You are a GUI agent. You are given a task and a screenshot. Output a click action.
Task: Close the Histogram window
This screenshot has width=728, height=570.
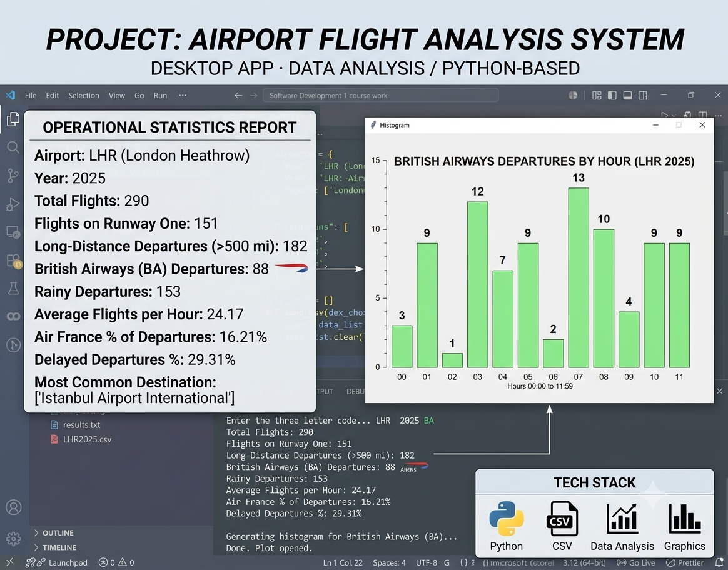tap(702, 125)
